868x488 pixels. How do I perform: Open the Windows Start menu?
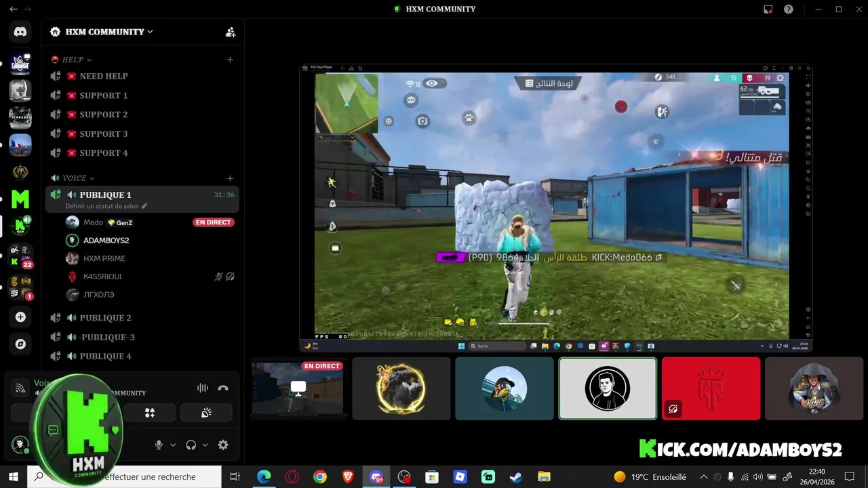[14, 477]
